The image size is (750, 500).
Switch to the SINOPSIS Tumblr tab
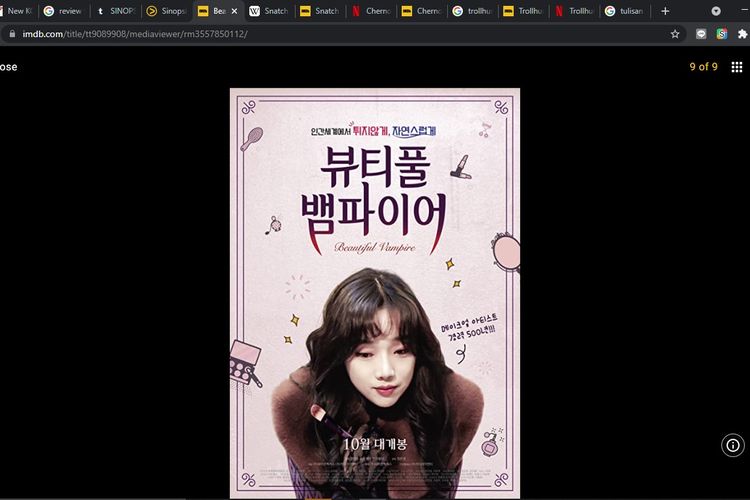[x=115, y=11]
